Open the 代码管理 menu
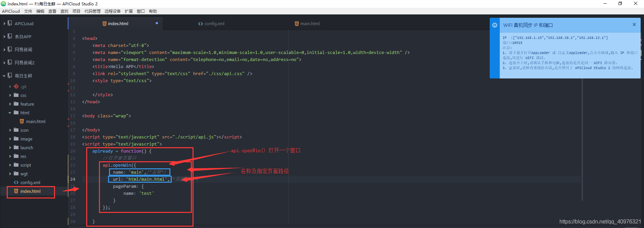This screenshot has height=228, width=644. coord(93,11)
